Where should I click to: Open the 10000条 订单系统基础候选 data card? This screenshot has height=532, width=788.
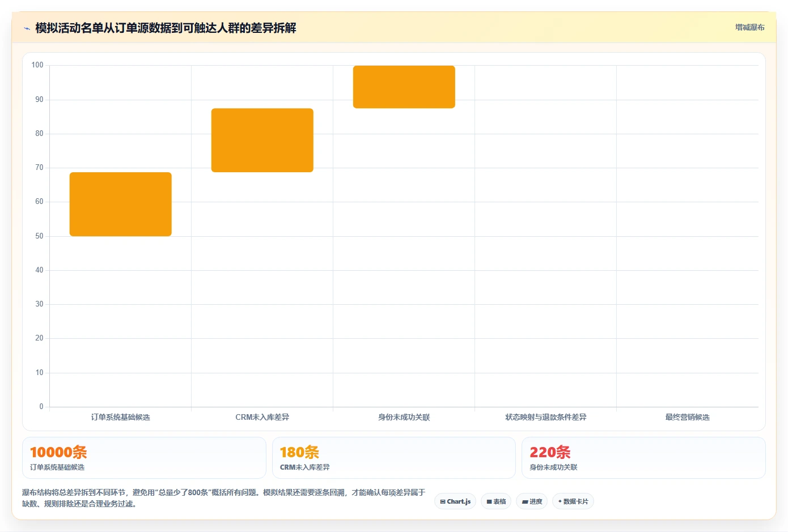[144, 458]
